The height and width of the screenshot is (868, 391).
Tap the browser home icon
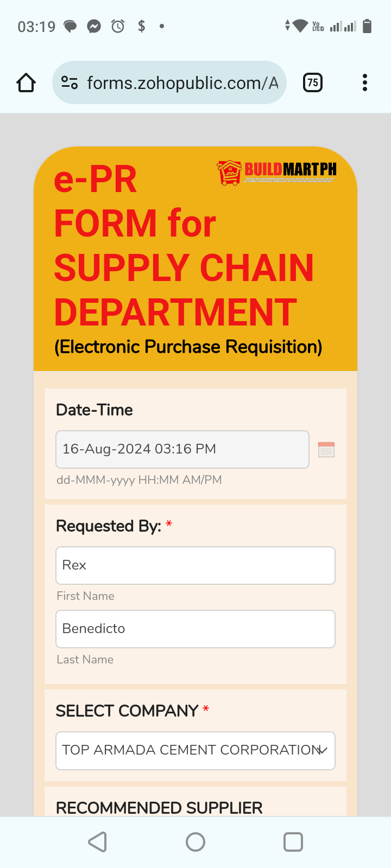pyautogui.click(x=26, y=83)
